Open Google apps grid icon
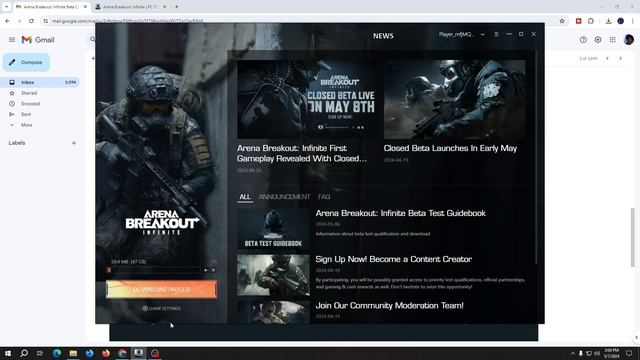This screenshot has width=640, height=360. point(613,40)
